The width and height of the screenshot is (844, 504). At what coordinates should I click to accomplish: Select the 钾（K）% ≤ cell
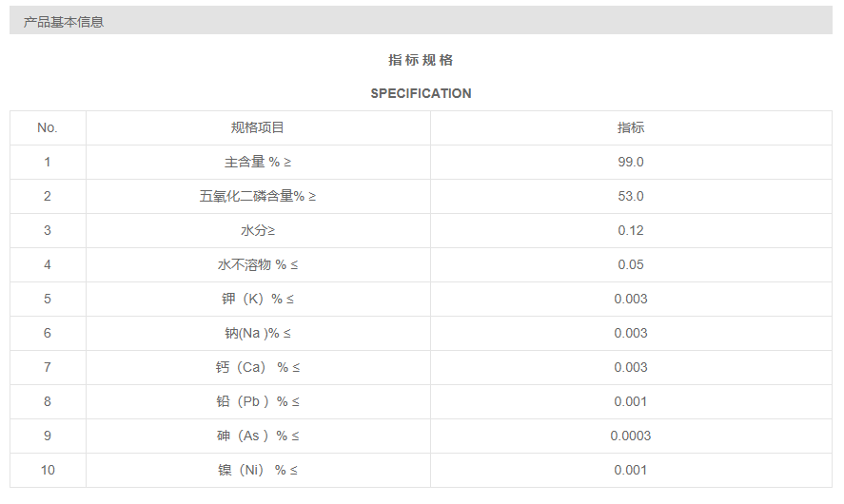[x=258, y=299]
